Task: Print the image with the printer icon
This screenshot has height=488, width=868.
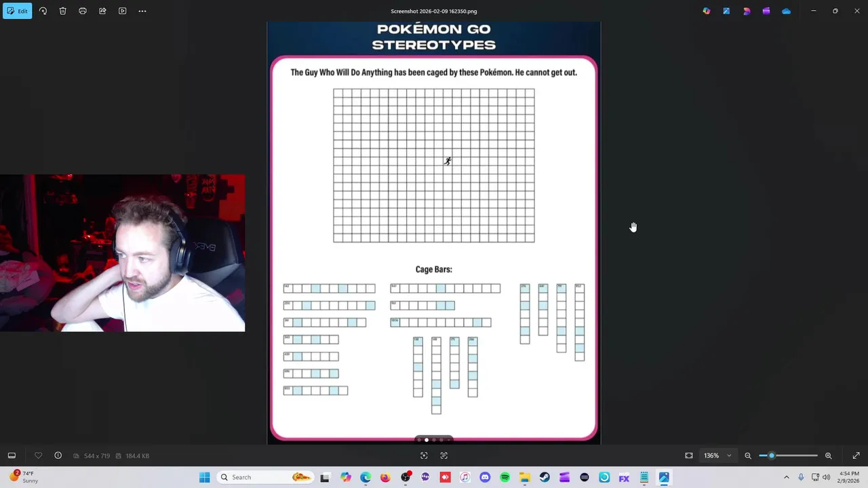Action: click(x=83, y=11)
